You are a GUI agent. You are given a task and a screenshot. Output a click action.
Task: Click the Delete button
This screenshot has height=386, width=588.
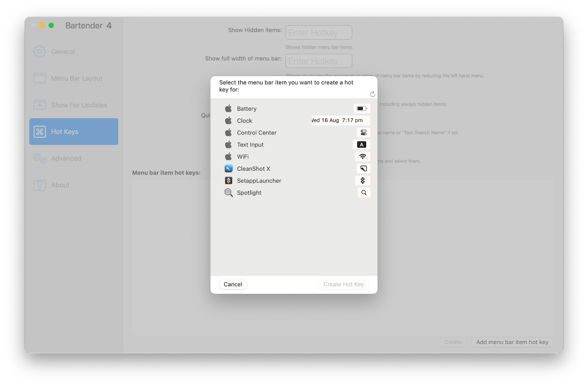(x=453, y=342)
